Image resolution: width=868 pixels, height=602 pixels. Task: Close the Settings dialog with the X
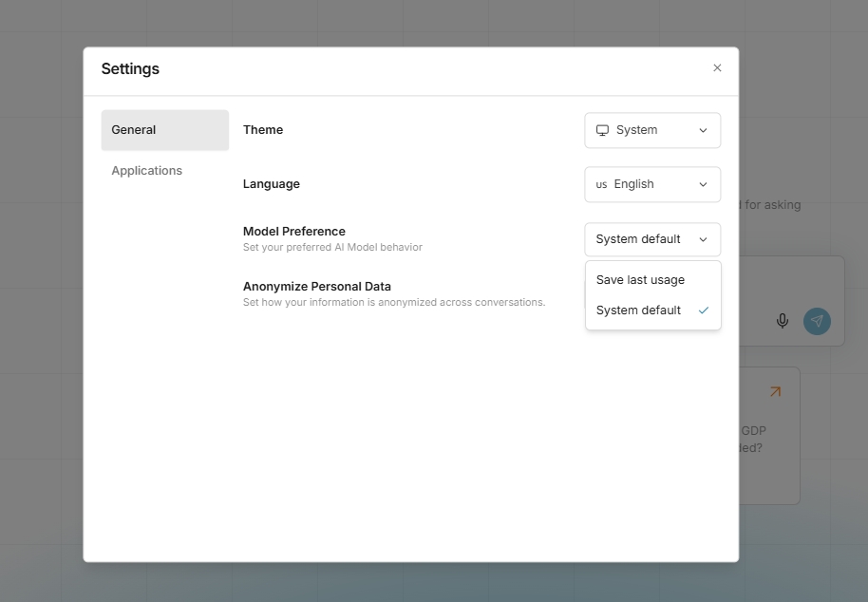(x=717, y=67)
